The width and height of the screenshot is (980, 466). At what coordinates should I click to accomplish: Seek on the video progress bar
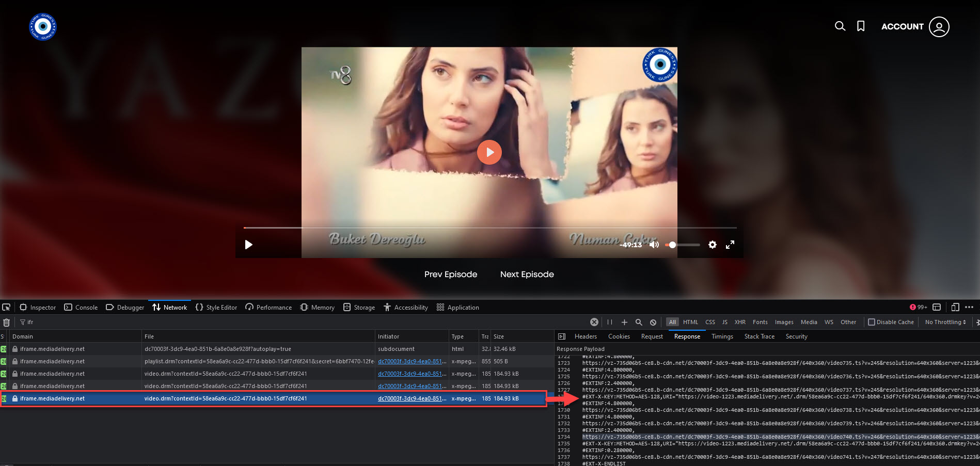[490, 228]
